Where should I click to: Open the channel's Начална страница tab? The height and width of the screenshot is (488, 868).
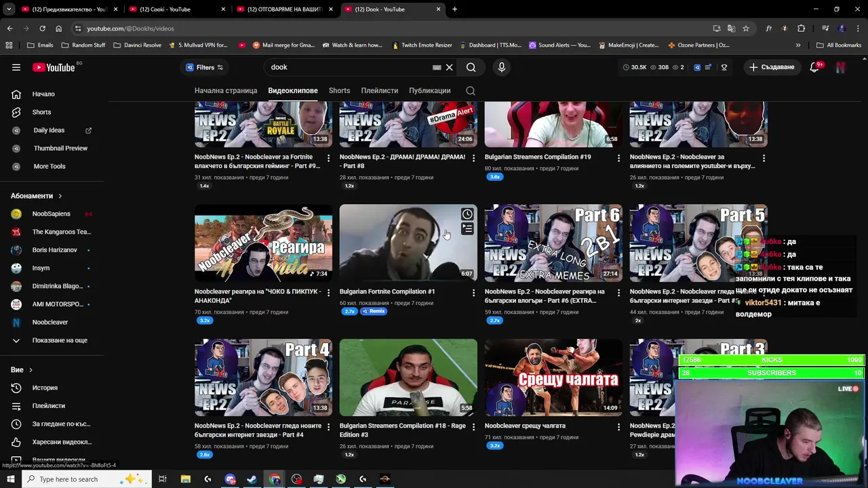[x=226, y=91]
